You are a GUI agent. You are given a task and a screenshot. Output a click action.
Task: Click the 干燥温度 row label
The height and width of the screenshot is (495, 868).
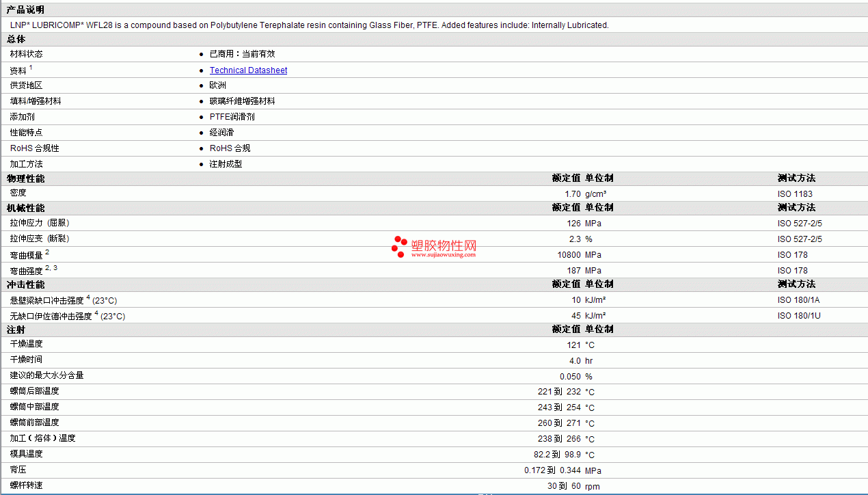(x=26, y=344)
